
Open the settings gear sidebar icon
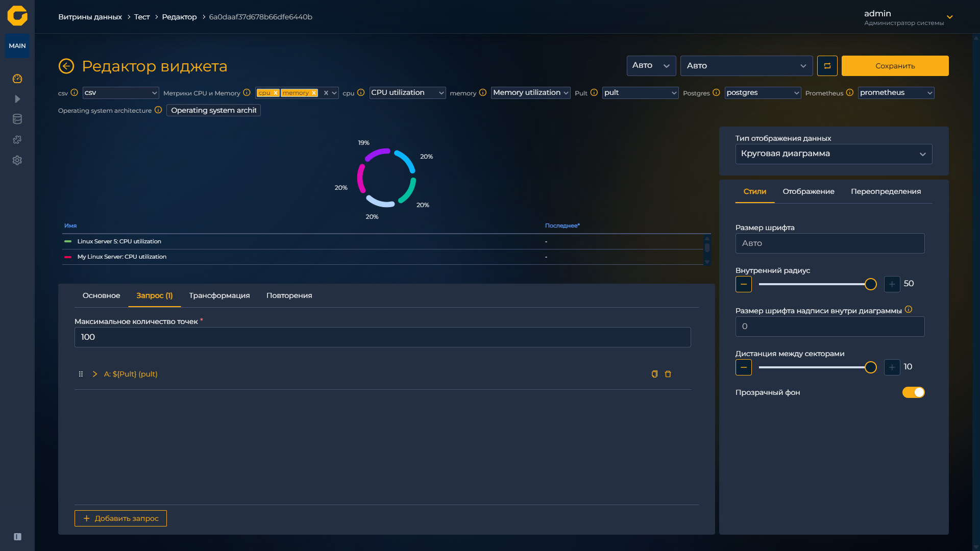pyautogui.click(x=17, y=160)
